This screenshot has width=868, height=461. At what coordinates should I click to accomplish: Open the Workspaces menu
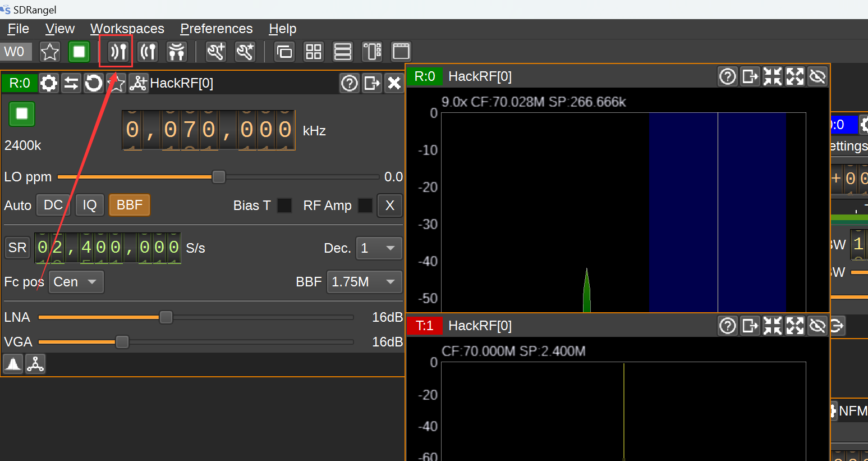[127, 29]
